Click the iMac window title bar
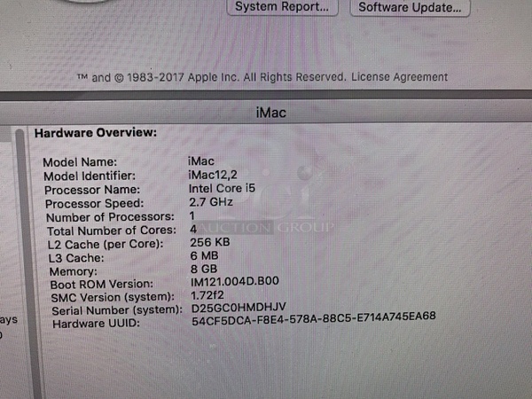532x399 pixels. point(266,113)
